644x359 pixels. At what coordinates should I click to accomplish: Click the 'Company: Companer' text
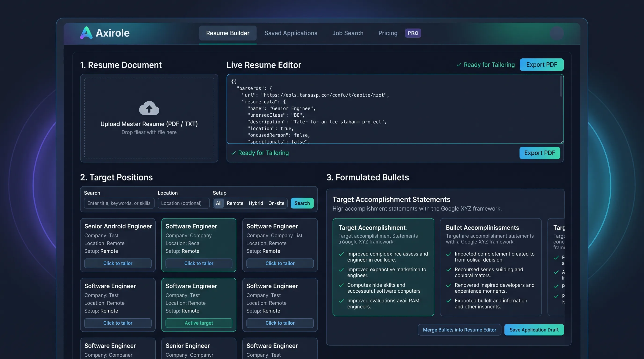coord(108,355)
